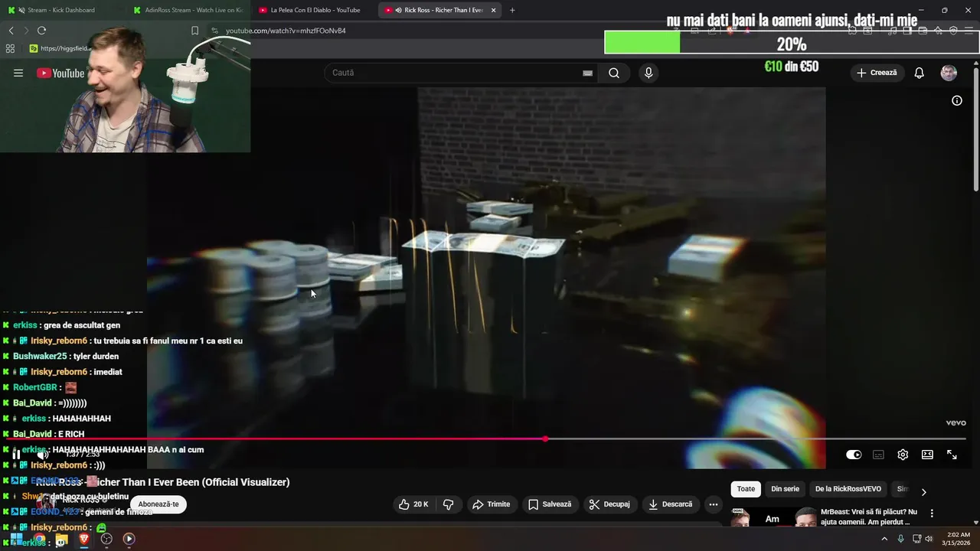Save the video with the Salvează button

click(549, 504)
